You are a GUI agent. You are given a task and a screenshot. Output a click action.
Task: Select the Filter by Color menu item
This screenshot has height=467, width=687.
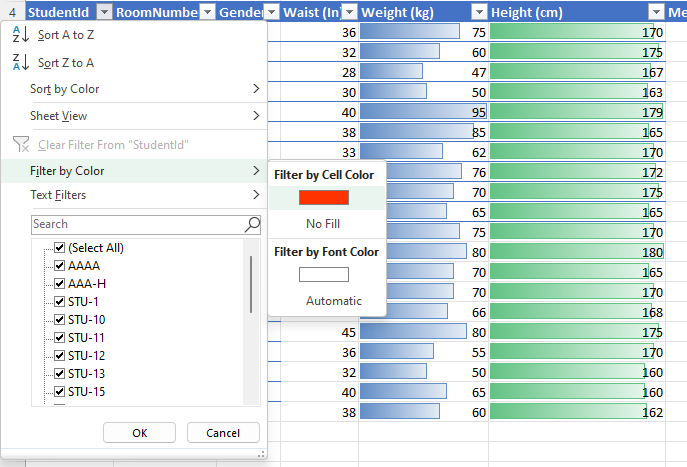[x=134, y=171]
